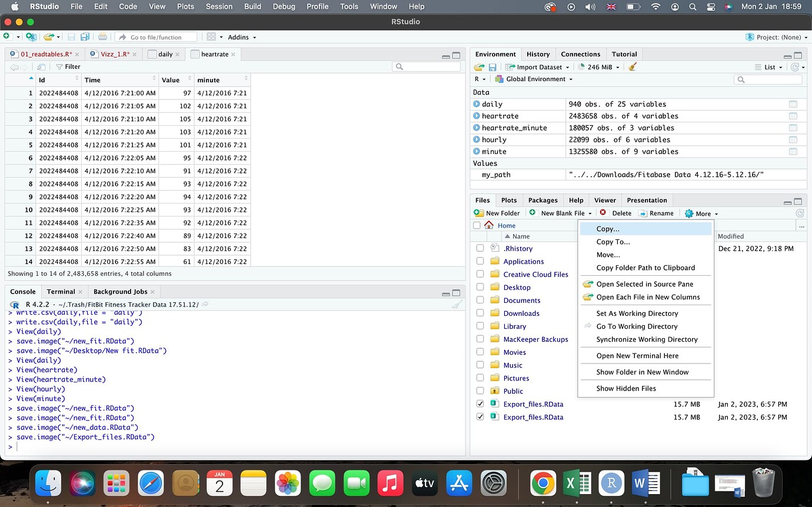
Task: Save the current document
Action: (72, 36)
